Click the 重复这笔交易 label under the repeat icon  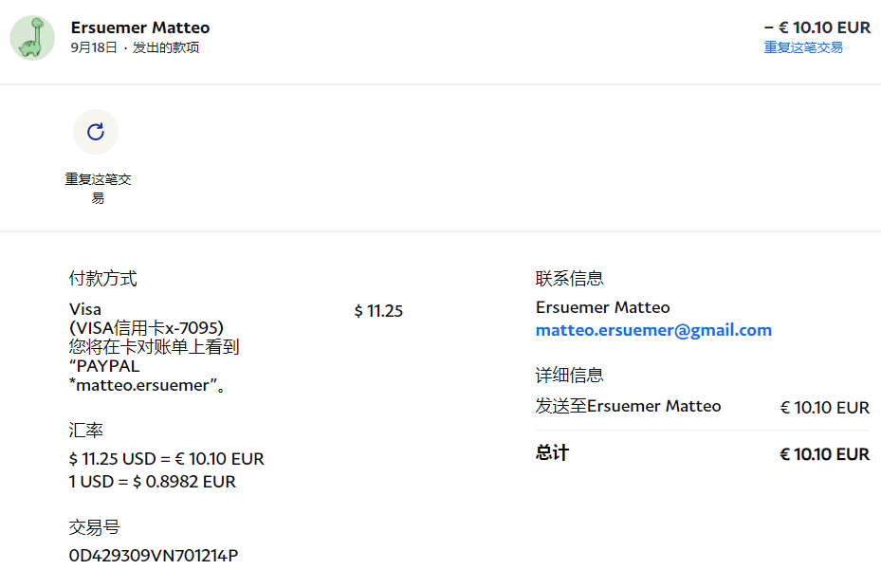(98, 189)
